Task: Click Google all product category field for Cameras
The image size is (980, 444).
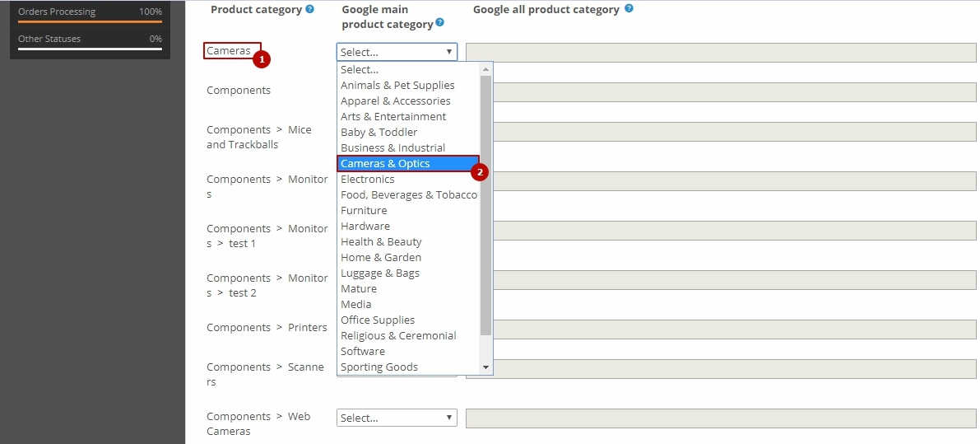Action: [x=722, y=52]
